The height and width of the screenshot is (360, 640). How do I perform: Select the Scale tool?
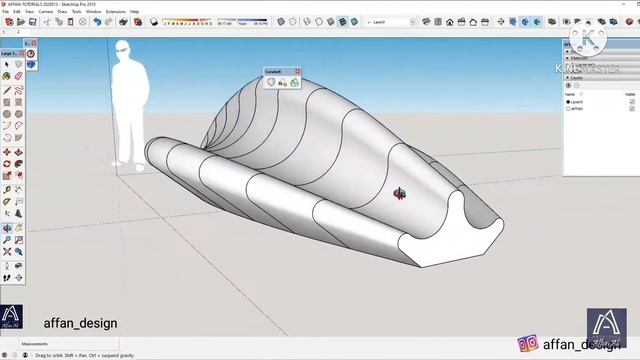pos(7,176)
